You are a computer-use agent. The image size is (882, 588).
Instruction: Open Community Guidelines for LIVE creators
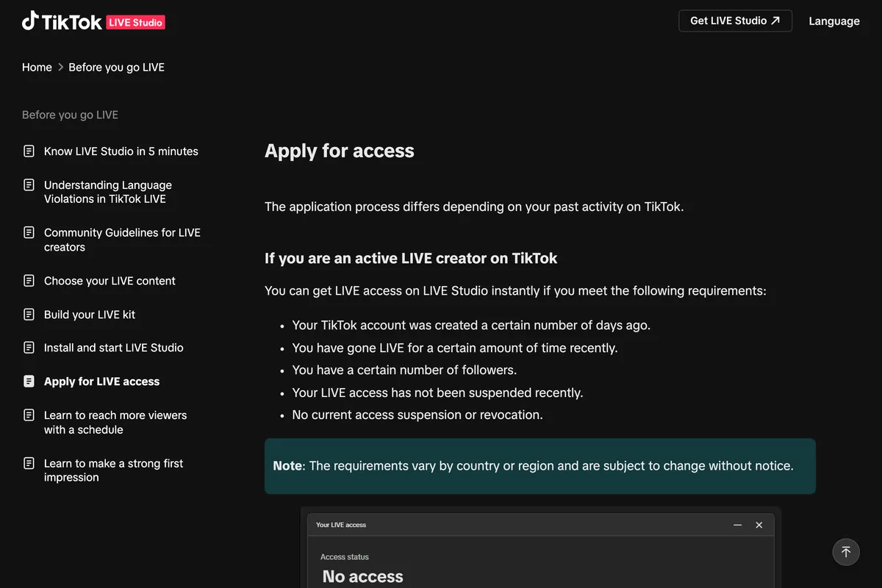122,240
